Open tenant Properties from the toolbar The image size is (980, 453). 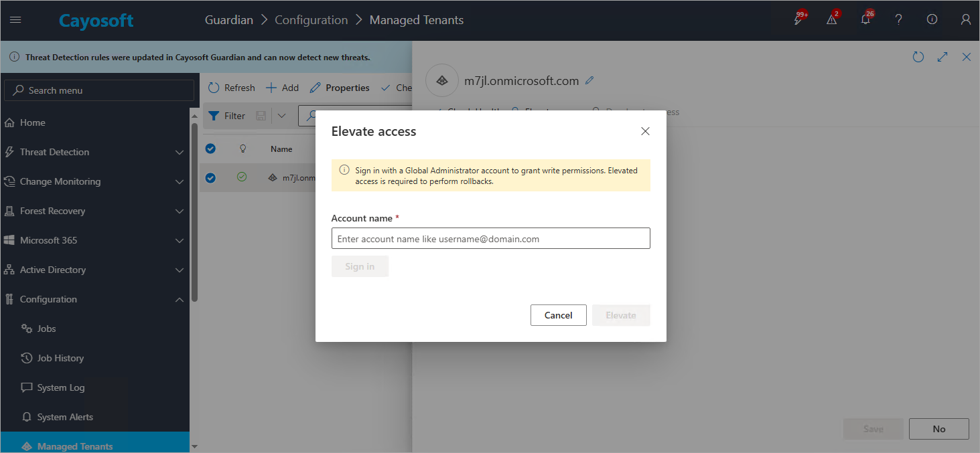click(340, 88)
